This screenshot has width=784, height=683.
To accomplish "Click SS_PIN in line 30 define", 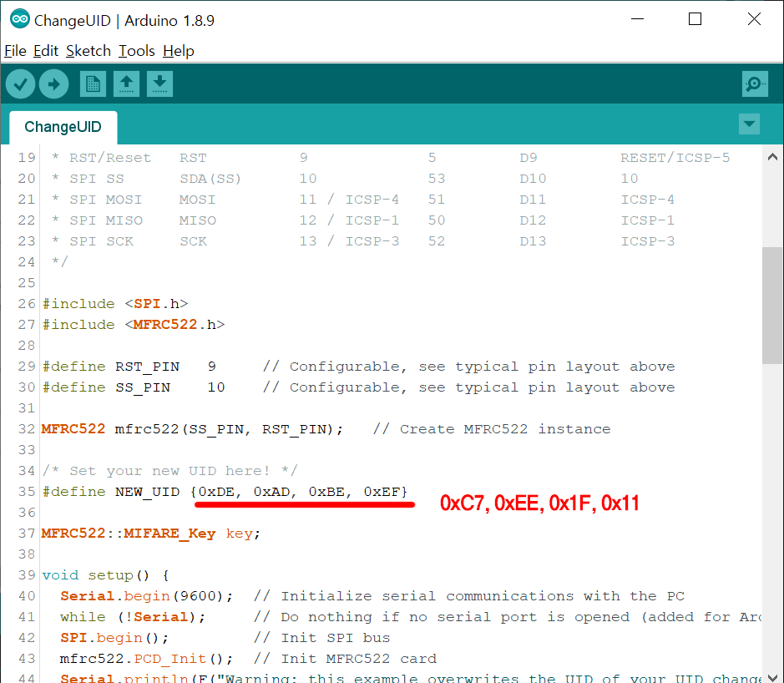I will tap(143, 388).
